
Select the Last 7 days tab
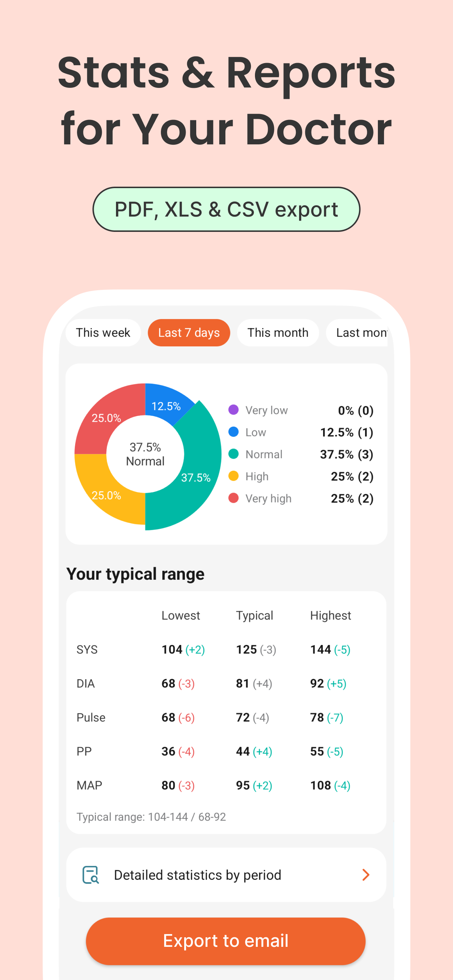189,332
